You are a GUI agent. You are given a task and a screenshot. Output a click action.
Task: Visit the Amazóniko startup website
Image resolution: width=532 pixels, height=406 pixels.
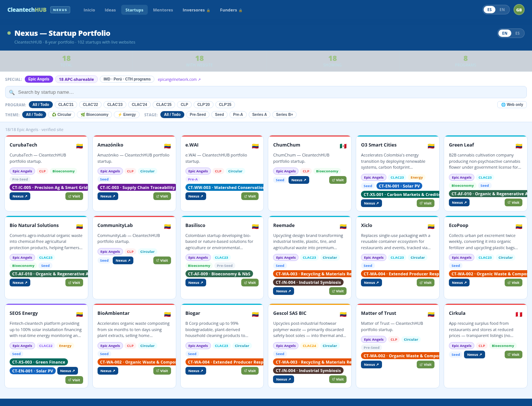point(162,196)
